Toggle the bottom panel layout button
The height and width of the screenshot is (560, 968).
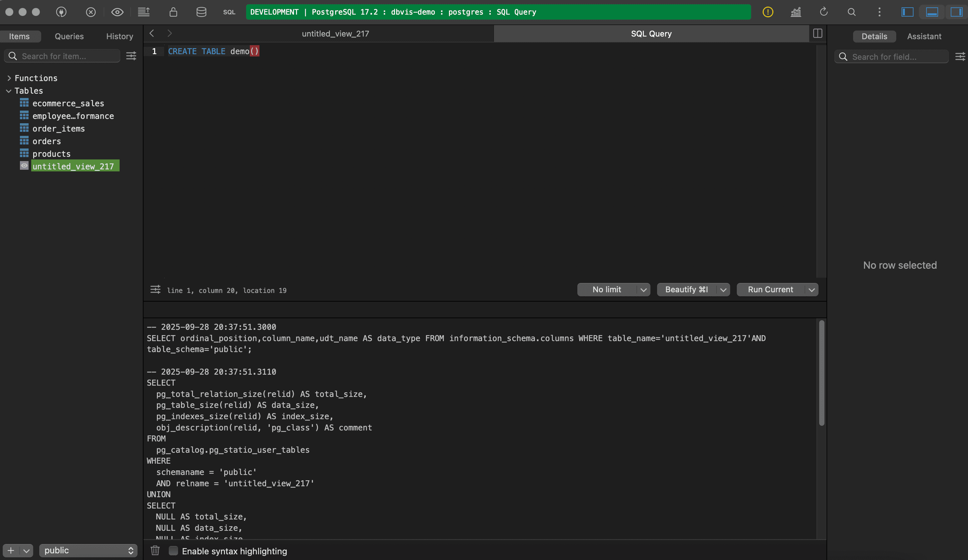pos(932,12)
